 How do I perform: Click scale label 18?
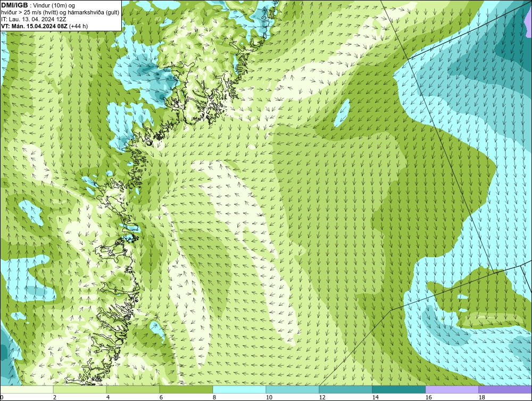(x=482, y=397)
